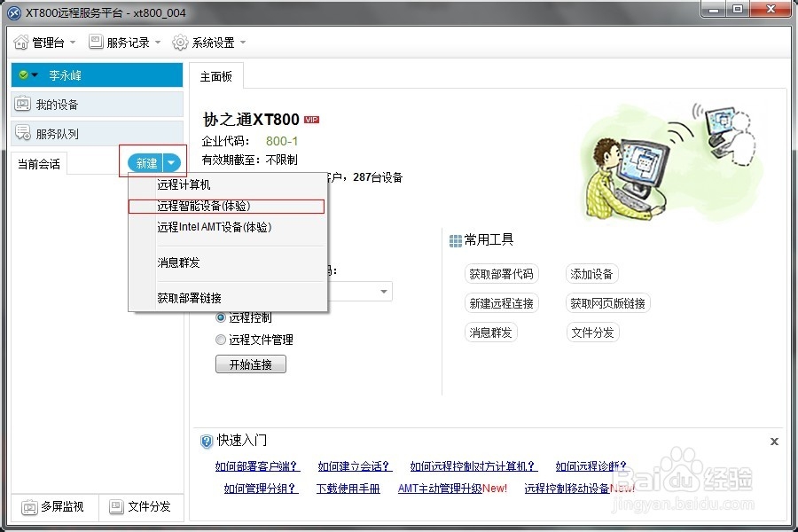Screen dimensions: 798x532
Task: Click the 我的设备 monitor icon
Action: 22,105
